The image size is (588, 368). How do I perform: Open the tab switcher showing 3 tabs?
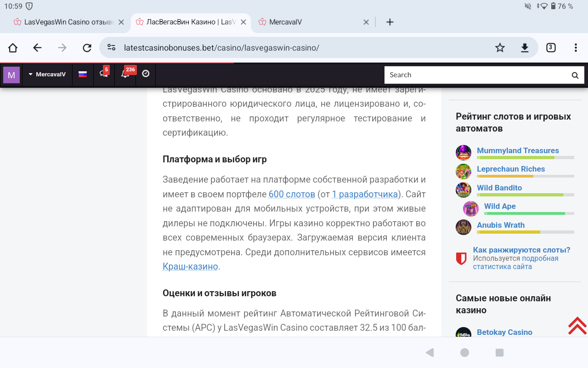[x=551, y=47]
